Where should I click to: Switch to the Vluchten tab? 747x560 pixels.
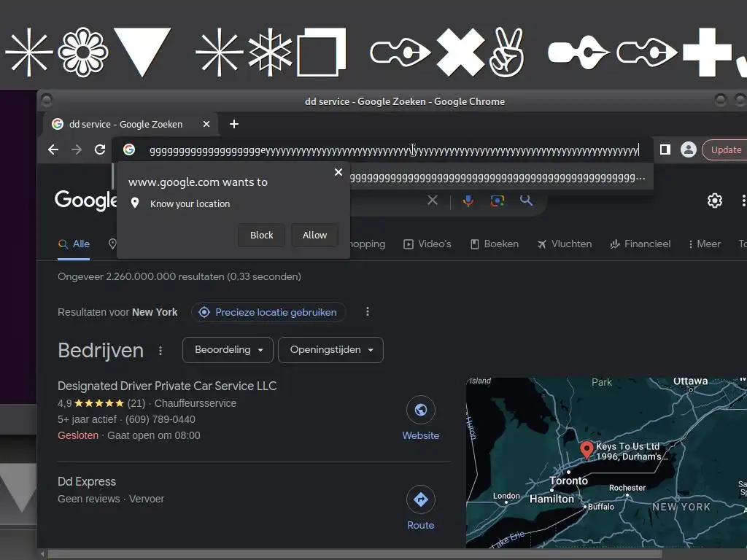565,244
